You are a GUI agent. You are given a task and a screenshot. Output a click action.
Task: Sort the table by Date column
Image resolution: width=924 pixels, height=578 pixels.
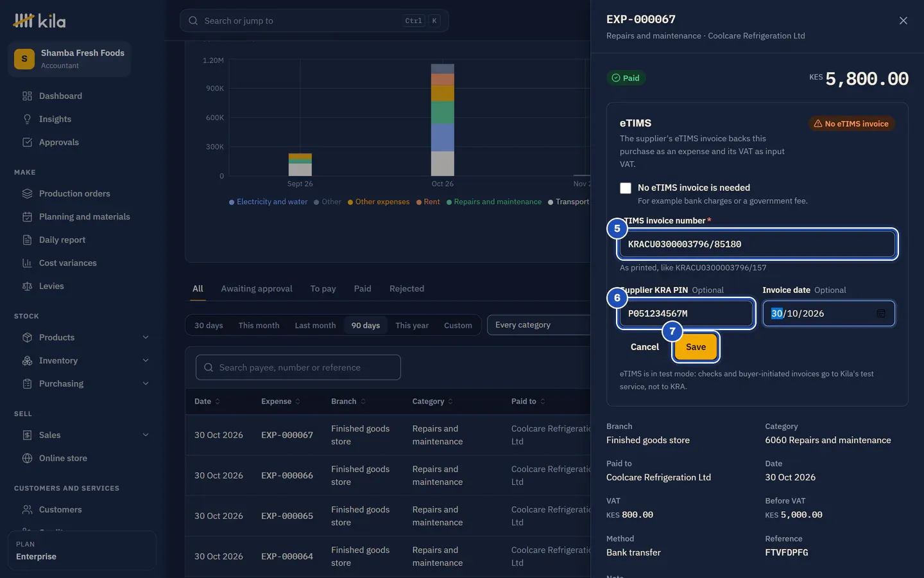point(207,401)
